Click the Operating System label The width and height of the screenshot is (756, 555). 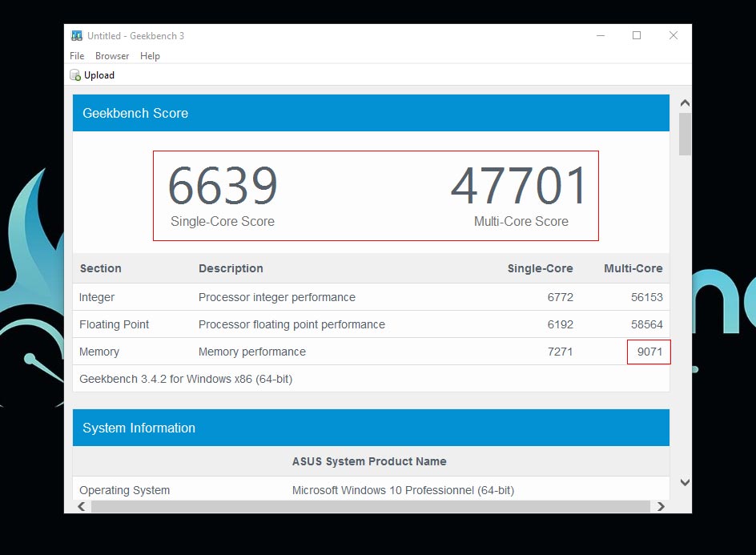pyautogui.click(x=124, y=490)
